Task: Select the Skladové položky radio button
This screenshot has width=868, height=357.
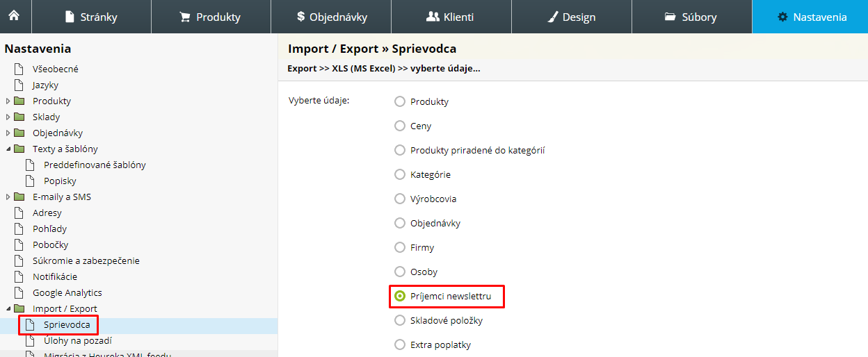Action: coord(400,320)
